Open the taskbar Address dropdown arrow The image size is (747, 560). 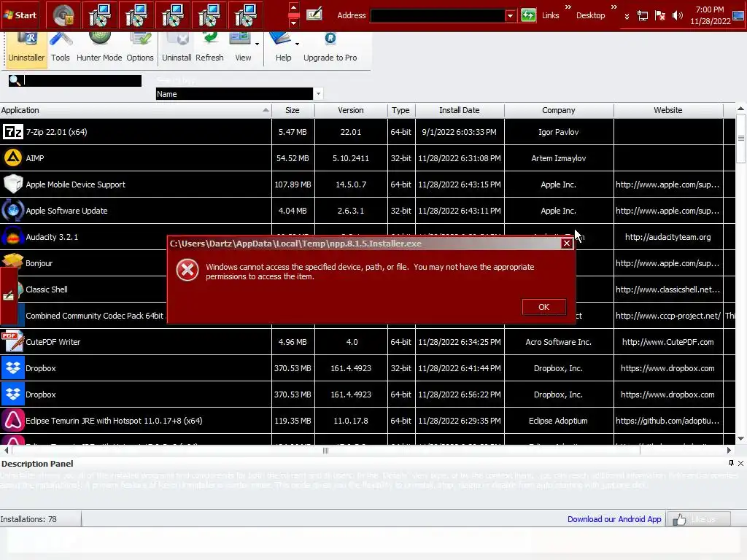click(510, 15)
